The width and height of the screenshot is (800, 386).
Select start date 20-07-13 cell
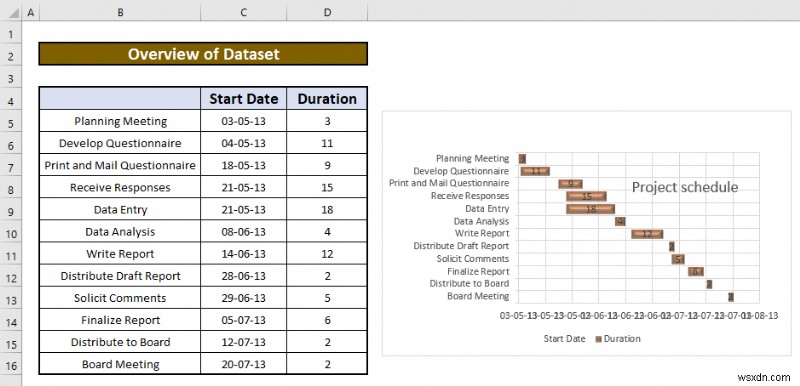(244, 364)
